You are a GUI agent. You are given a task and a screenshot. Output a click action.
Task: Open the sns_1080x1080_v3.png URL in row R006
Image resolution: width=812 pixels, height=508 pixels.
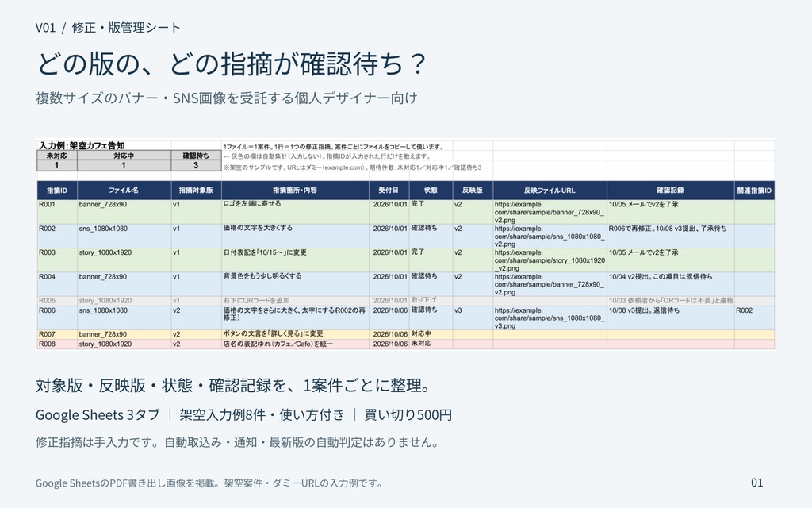tap(550, 318)
